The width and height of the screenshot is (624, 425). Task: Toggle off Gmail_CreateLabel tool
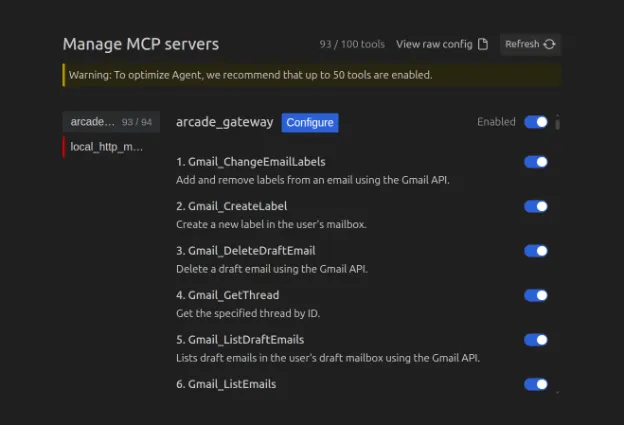click(536, 206)
